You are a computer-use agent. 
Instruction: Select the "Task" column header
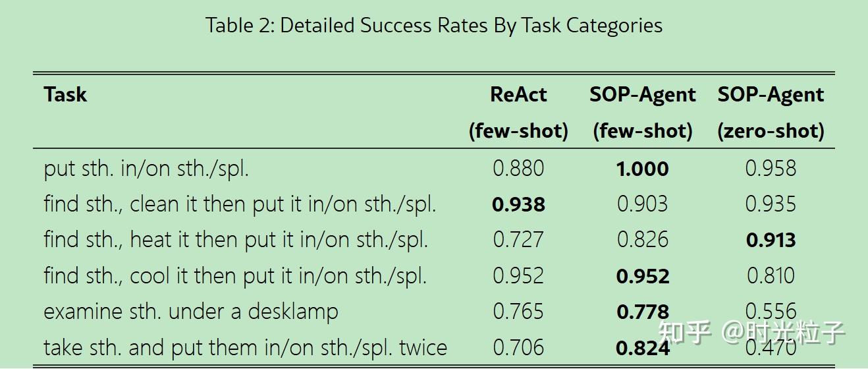pos(65,95)
